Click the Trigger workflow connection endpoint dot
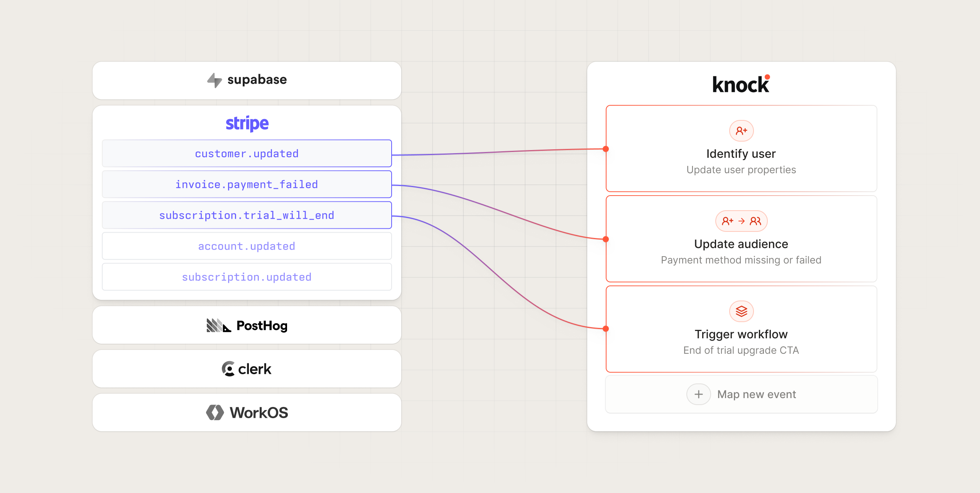980x493 pixels. 606,329
